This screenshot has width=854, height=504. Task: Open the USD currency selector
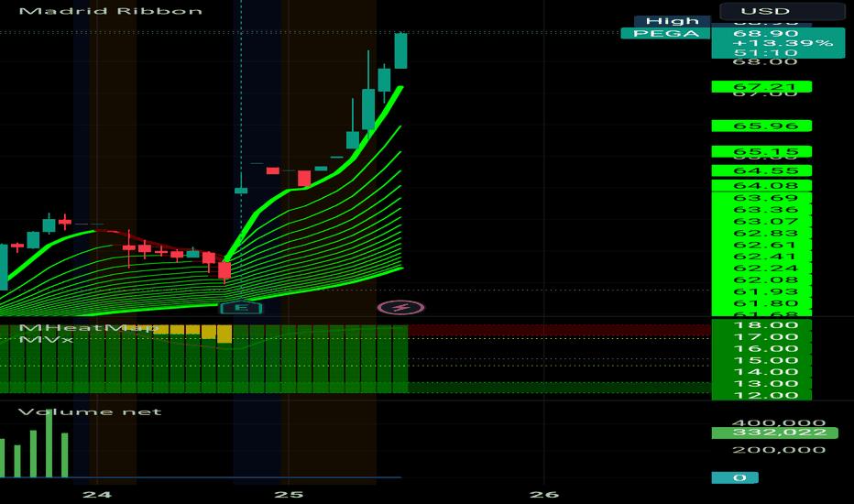(x=783, y=11)
